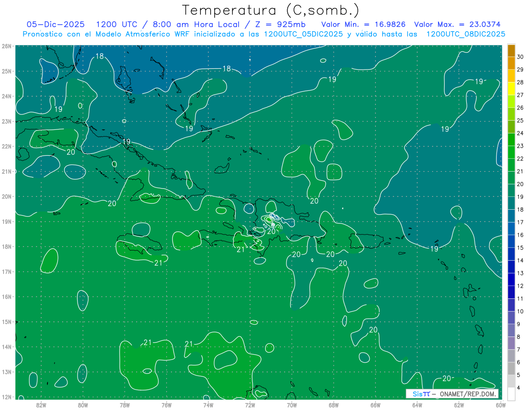
Task: Click the "74W" longitude axis label
Action: [x=208, y=404]
